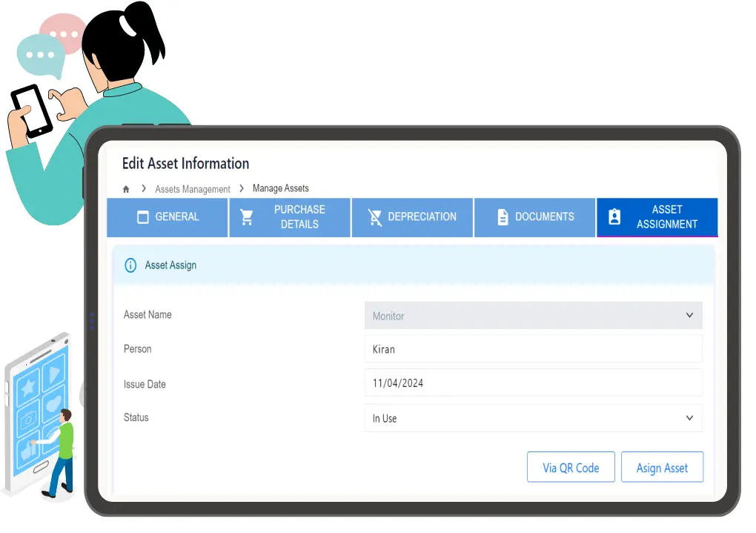Image resolution: width=756 pixels, height=533 pixels.
Task: Click the Documents file icon
Action: click(x=503, y=217)
